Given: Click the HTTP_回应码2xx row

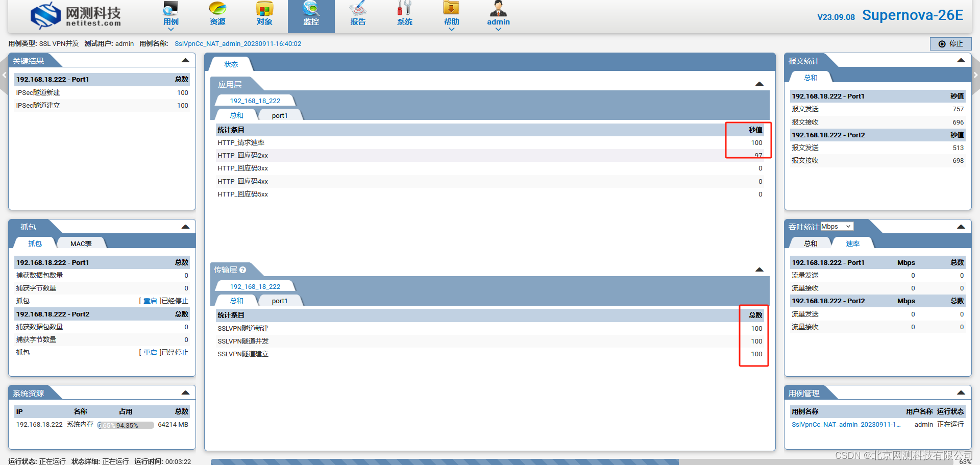Looking at the screenshot, I should click(x=489, y=156).
